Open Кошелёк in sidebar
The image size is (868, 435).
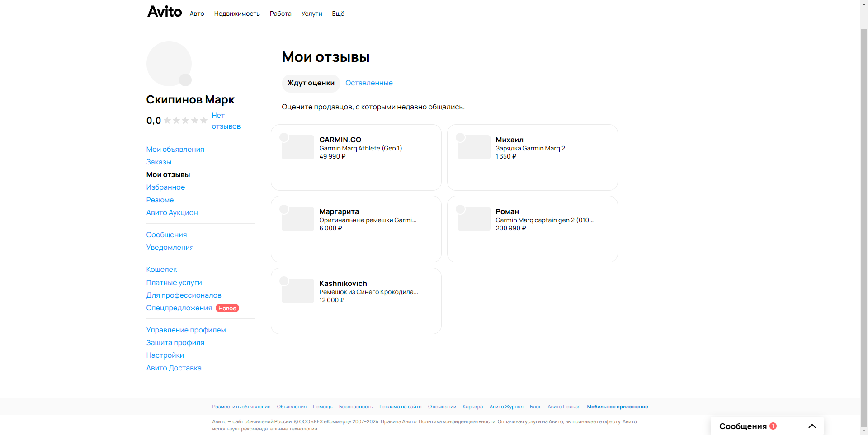pos(161,270)
